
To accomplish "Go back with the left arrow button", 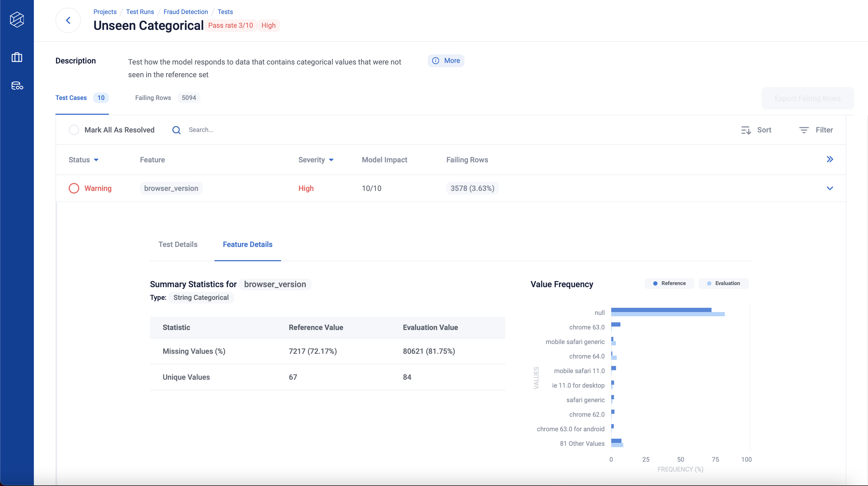I will pos(68,20).
